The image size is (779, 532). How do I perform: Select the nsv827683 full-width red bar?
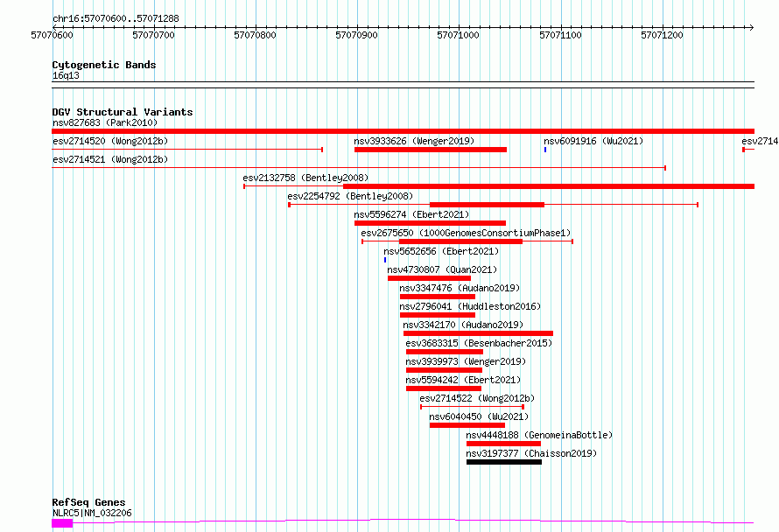click(x=403, y=131)
